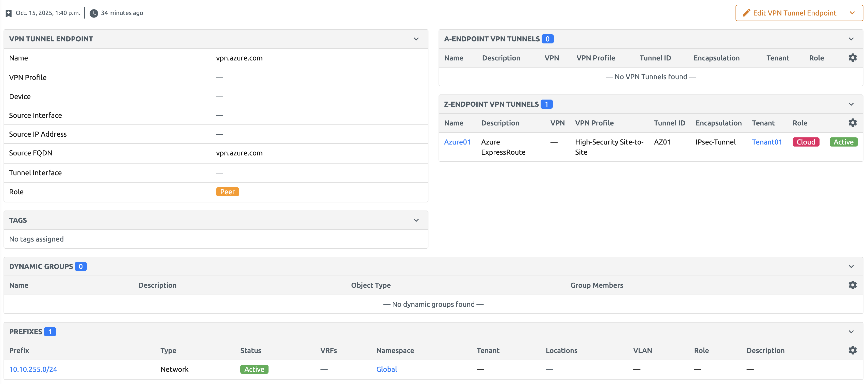Sort tunnels by the Encapsulation column header

tap(719, 123)
